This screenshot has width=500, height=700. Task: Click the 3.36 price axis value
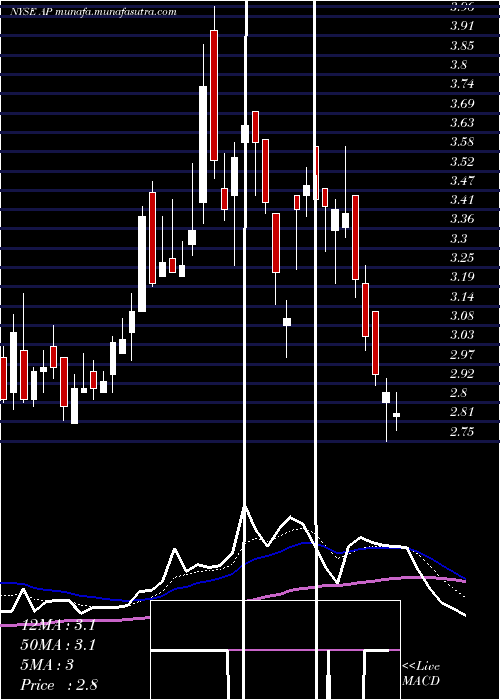pyautogui.click(x=461, y=219)
